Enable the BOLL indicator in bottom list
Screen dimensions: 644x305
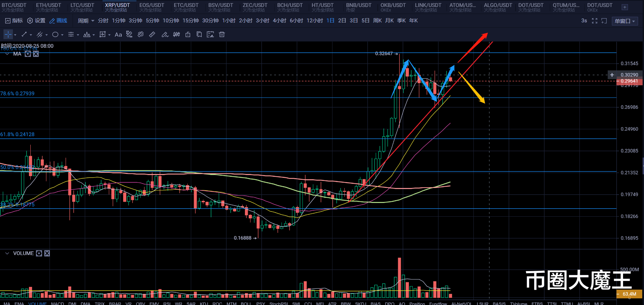[x=246, y=303]
